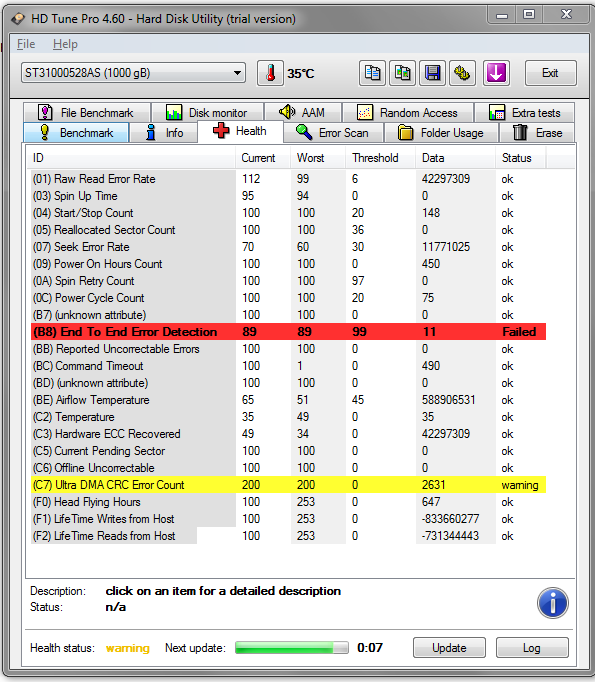Click the Log button

pos(532,648)
